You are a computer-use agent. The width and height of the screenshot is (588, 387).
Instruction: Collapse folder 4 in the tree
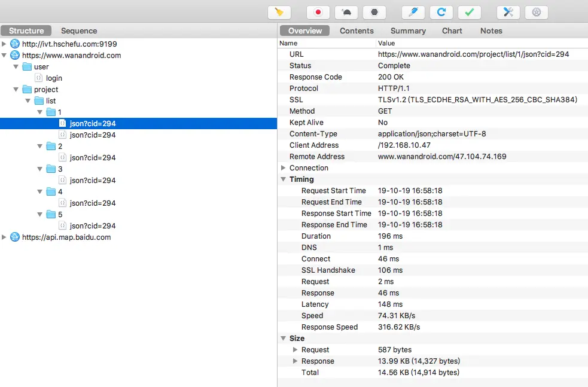(39, 191)
